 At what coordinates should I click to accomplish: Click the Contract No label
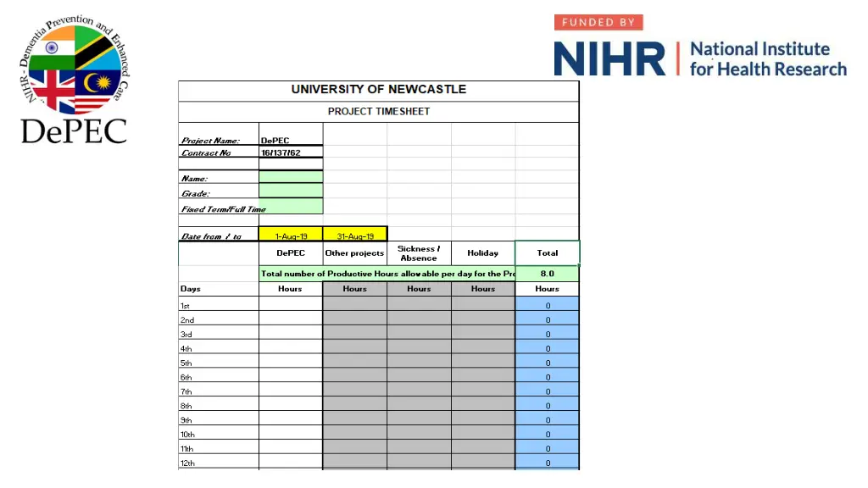pos(206,152)
